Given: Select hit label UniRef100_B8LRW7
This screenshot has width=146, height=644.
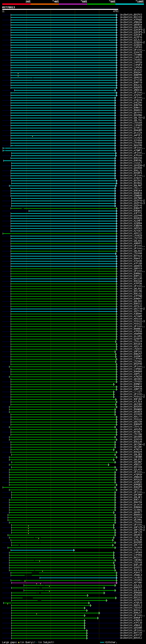Looking at the screenshot, I should pos(131,186).
